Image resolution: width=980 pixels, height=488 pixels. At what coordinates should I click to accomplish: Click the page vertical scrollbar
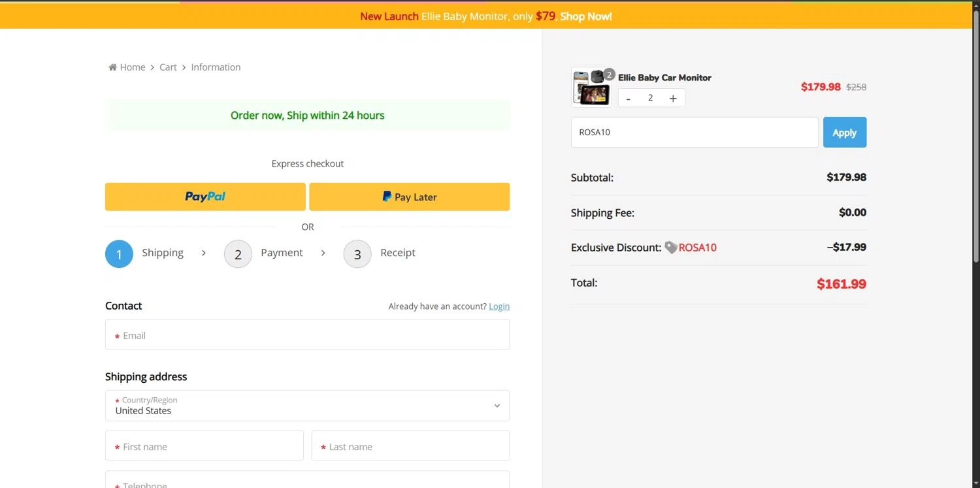[x=975, y=131]
